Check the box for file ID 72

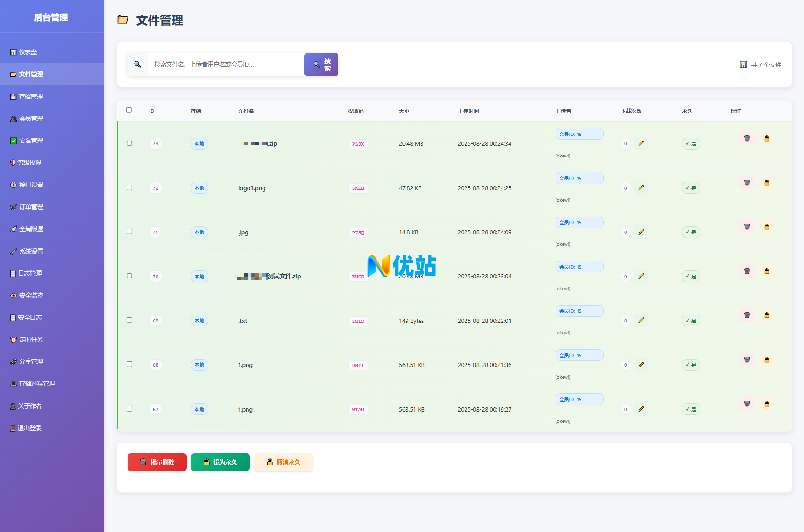[129, 187]
